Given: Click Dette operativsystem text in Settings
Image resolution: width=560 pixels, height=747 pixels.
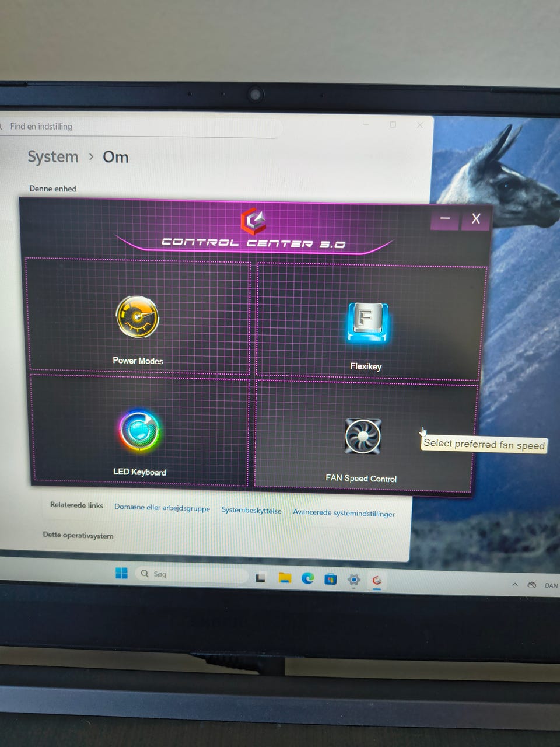Looking at the screenshot, I should click(x=78, y=535).
